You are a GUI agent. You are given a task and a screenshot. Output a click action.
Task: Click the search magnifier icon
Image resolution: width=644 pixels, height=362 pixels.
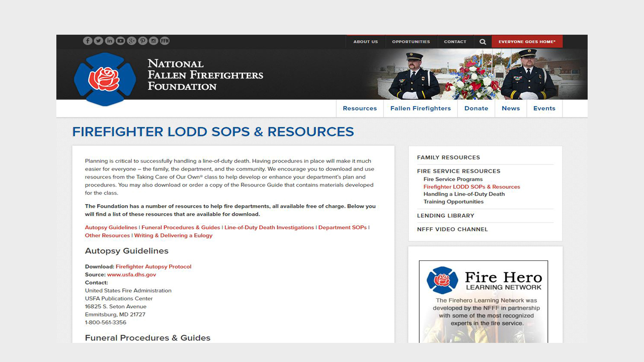(x=482, y=42)
